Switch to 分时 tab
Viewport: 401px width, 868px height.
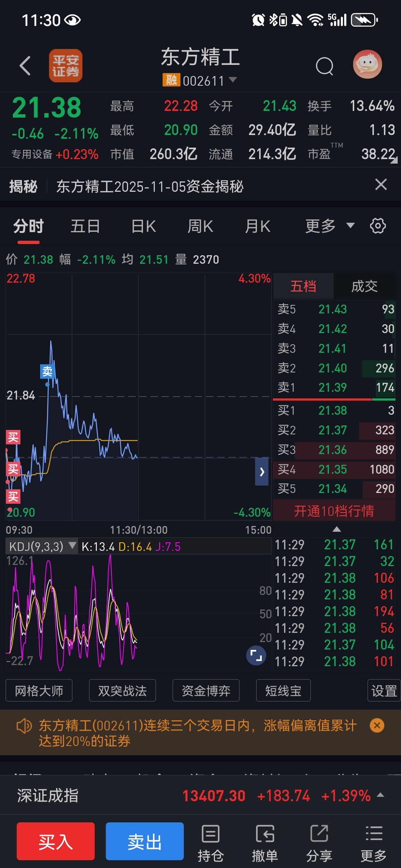tap(29, 226)
